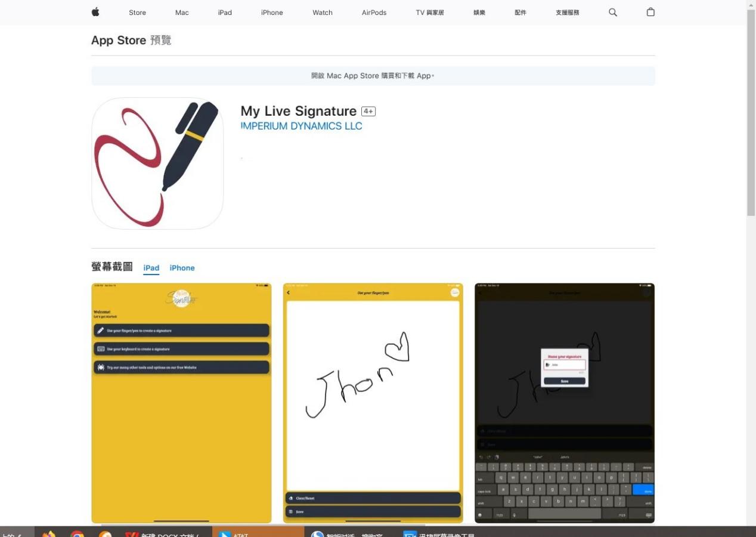This screenshot has width=756, height=537.
Task: Click the Apple logo in navigation bar
Action: [95, 12]
